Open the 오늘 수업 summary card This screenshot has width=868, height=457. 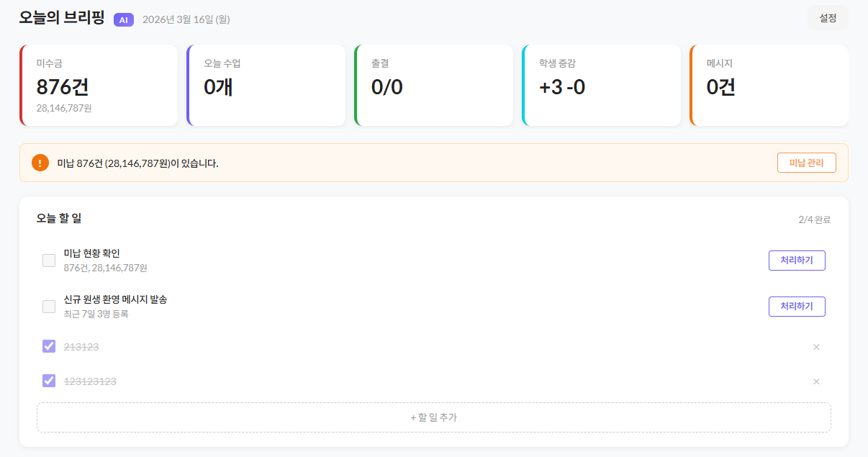click(266, 86)
